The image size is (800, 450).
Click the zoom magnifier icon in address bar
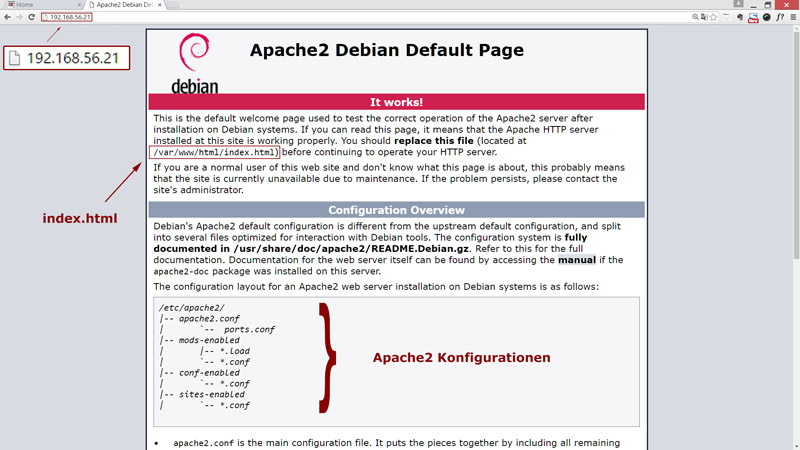click(695, 17)
